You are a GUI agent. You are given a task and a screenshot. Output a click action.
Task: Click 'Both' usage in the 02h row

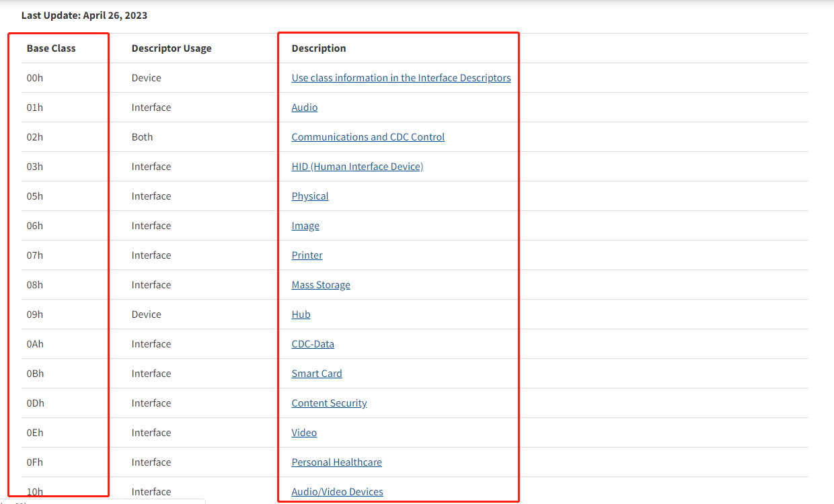[143, 137]
